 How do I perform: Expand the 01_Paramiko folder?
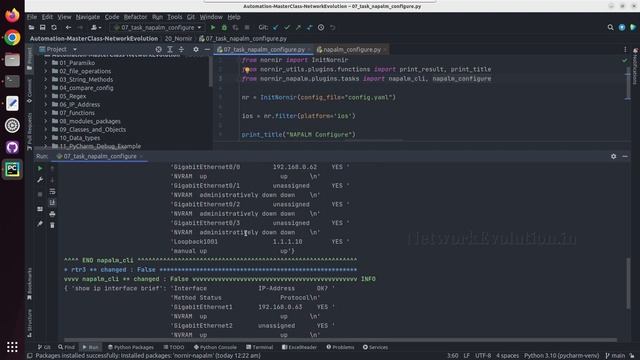[46, 63]
